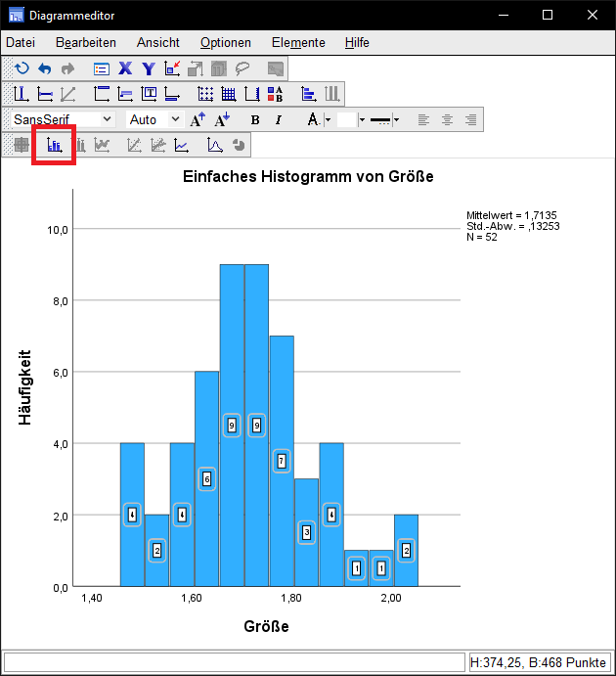Expand the text color A dropdown arrow

coord(328,119)
